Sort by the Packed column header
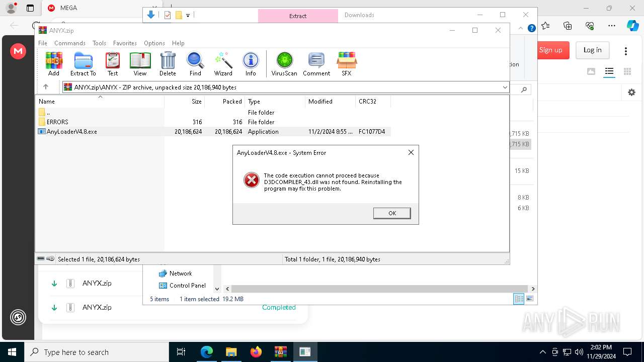Screen dimensions: 644x362 pos(224,101)
